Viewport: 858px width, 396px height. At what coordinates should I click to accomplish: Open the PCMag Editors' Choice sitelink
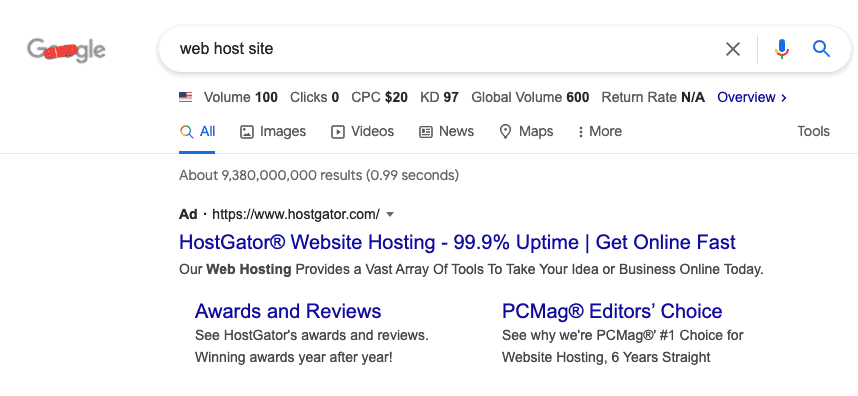coord(612,311)
